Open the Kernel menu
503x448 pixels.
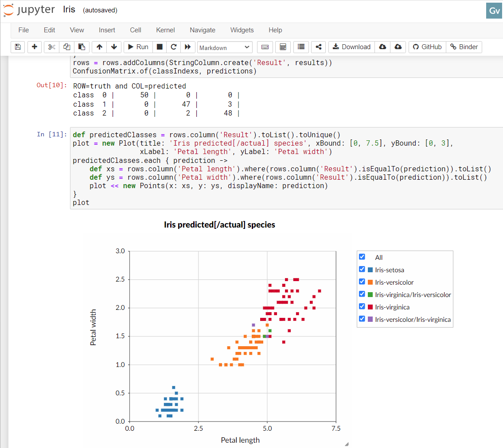click(165, 30)
